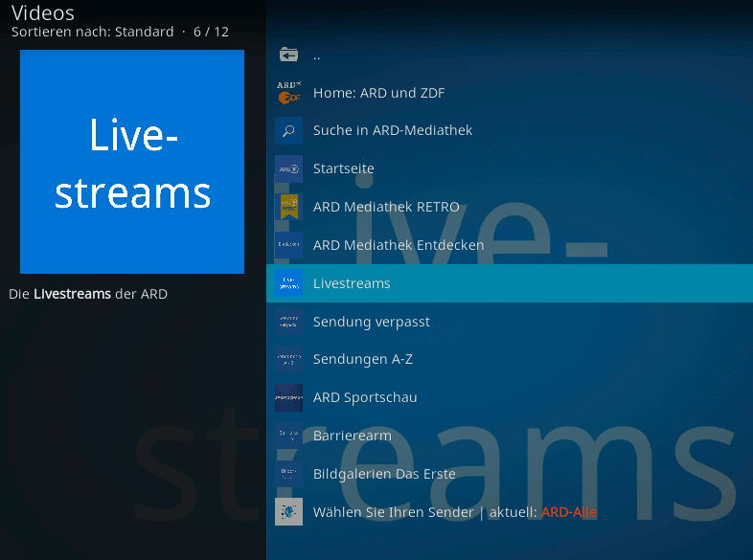Open 'Suche in ARD-Mediathek'
This screenshot has width=753, height=560.
click(510, 130)
